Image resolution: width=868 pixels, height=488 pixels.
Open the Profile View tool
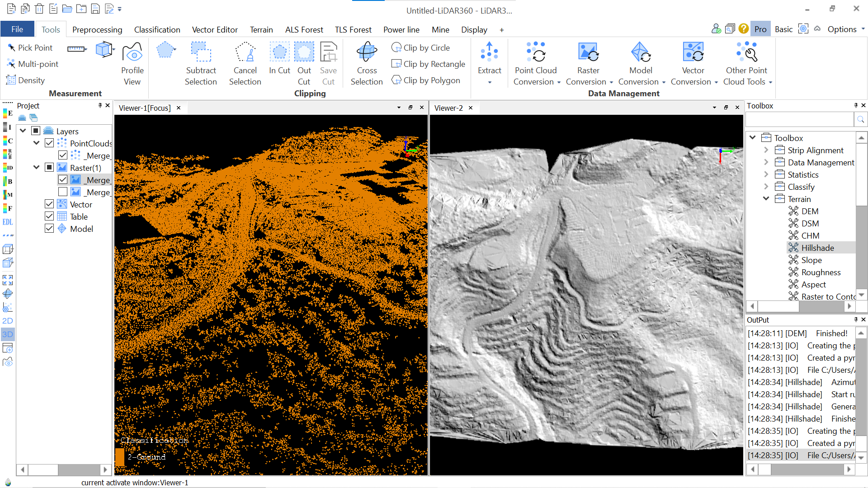(x=132, y=63)
